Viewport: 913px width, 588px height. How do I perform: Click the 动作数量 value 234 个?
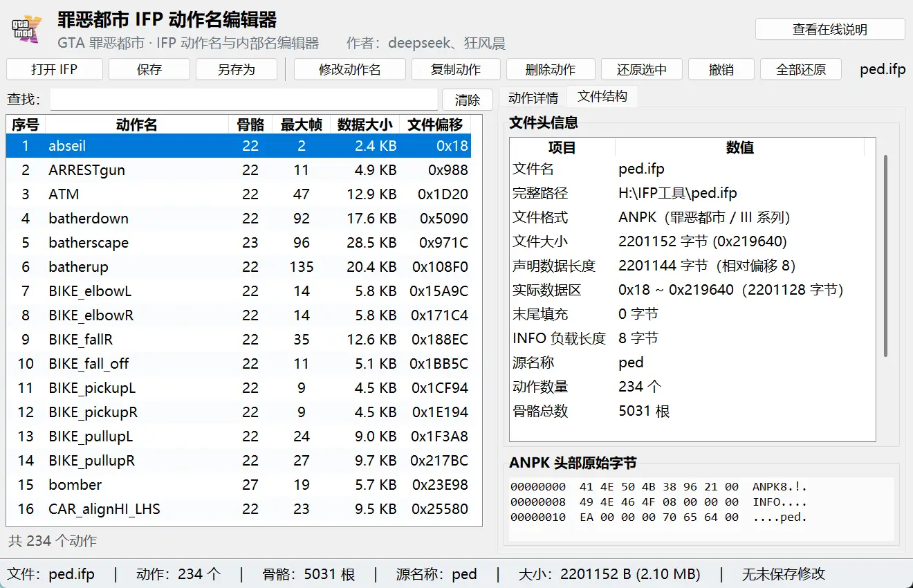click(x=640, y=387)
